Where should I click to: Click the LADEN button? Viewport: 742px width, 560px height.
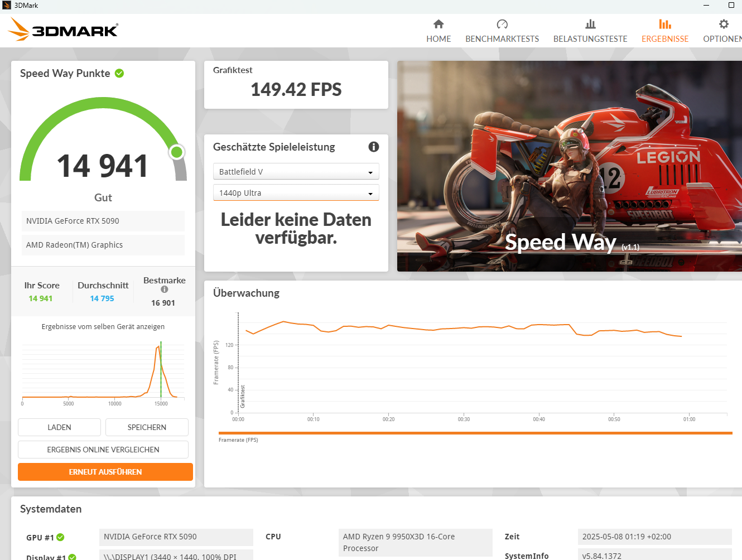point(59,427)
